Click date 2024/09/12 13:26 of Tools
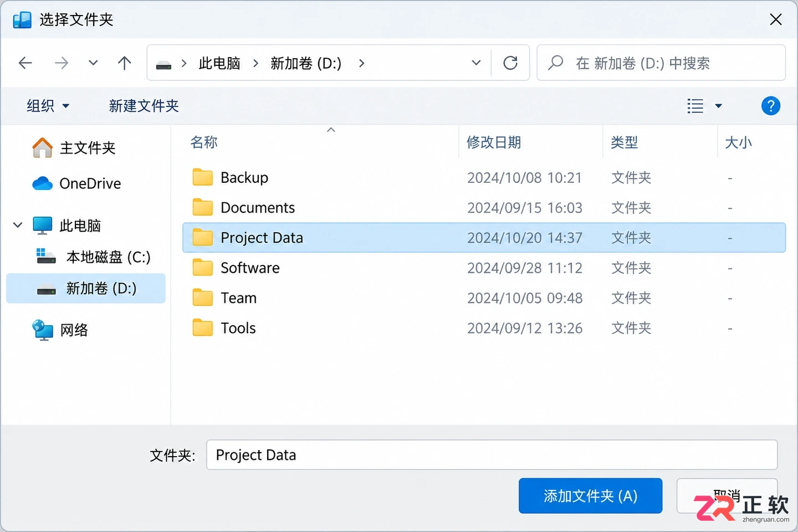Image resolution: width=798 pixels, height=532 pixels. [525, 328]
